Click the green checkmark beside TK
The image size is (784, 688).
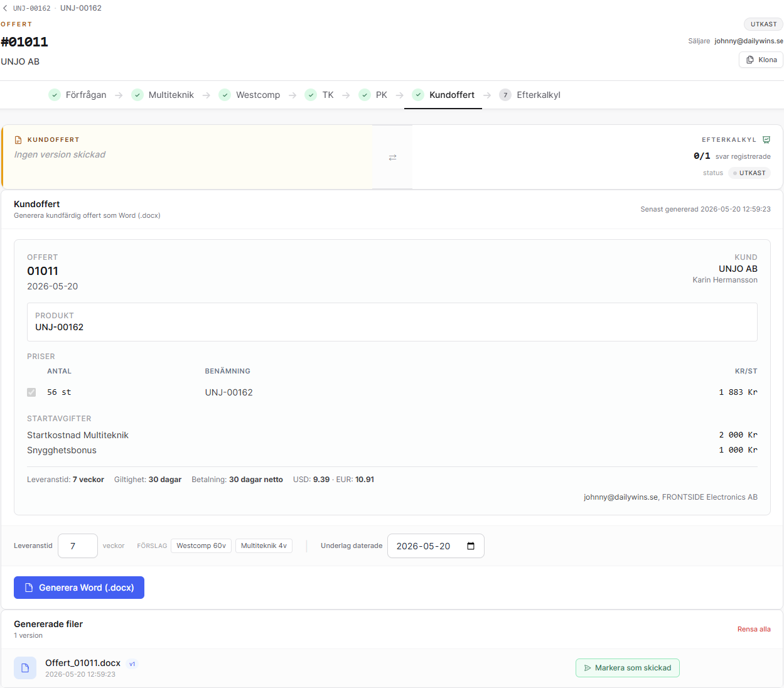tap(311, 95)
